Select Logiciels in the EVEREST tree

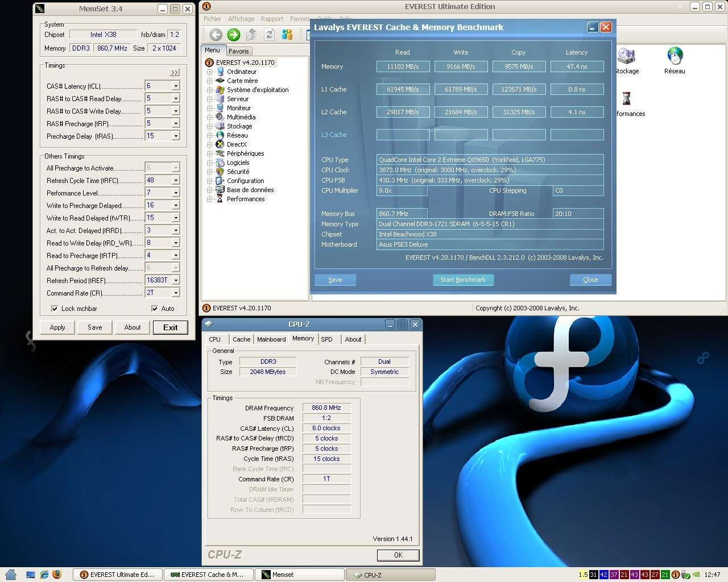tap(238, 163)
